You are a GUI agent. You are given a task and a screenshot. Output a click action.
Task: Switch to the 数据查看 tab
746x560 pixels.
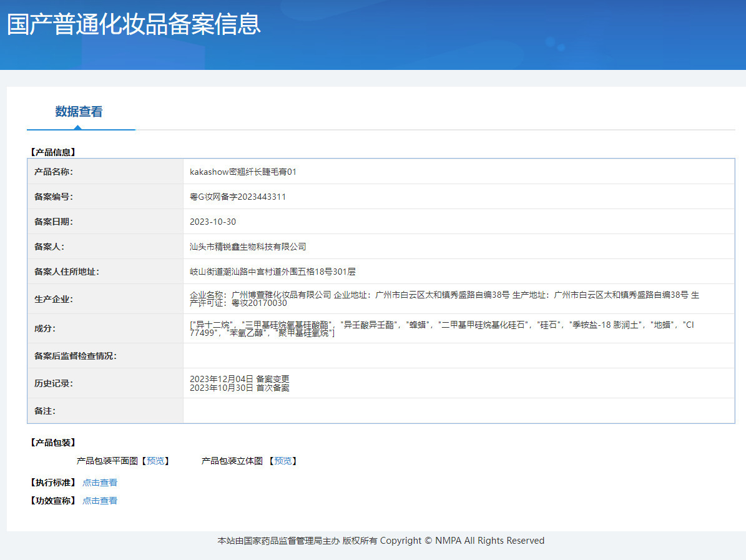point(79,112)
